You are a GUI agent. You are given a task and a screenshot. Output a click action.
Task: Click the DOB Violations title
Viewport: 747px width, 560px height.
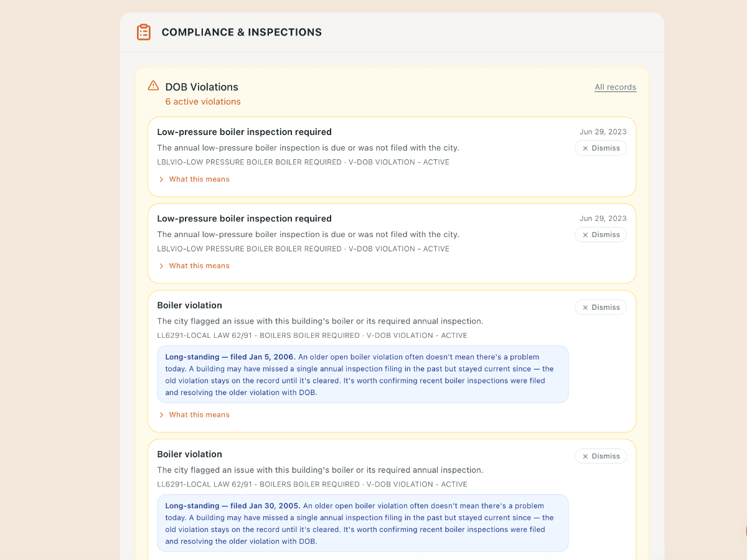[202, 87]
